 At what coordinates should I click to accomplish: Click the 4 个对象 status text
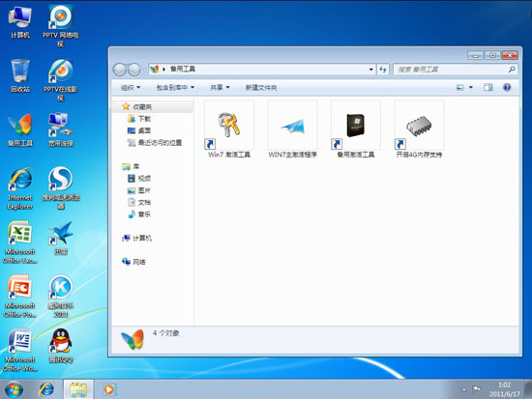pos(165,333)
